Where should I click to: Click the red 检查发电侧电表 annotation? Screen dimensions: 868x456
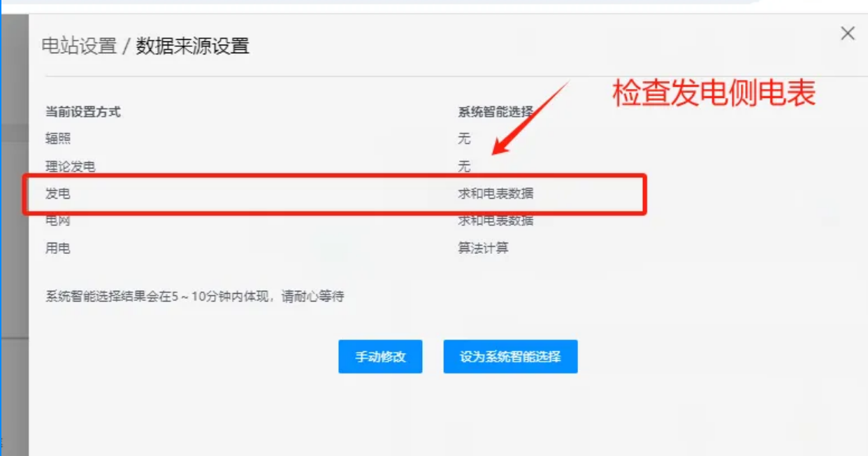714,94
